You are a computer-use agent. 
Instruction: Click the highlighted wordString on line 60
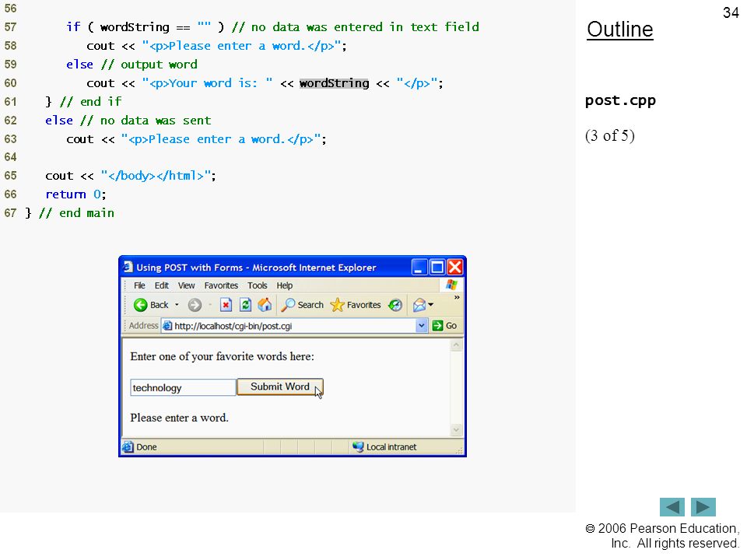point(334,83)
